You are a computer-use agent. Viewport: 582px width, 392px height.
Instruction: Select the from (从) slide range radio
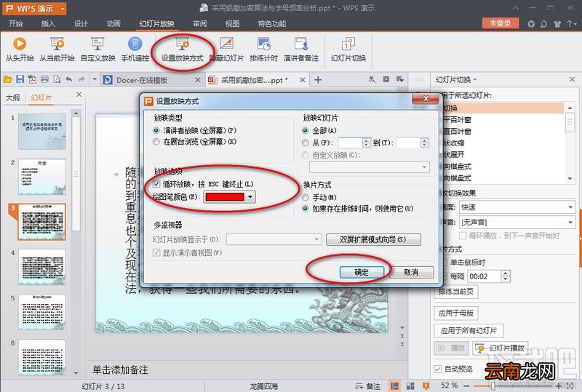[x=305, y=143]
